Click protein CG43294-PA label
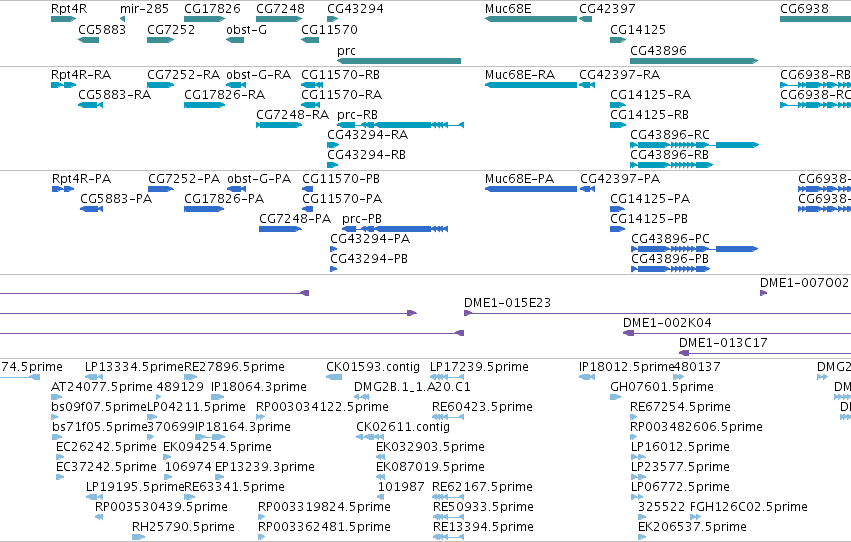851x542 pixels. pyautogui.click(x=370, y=239)
